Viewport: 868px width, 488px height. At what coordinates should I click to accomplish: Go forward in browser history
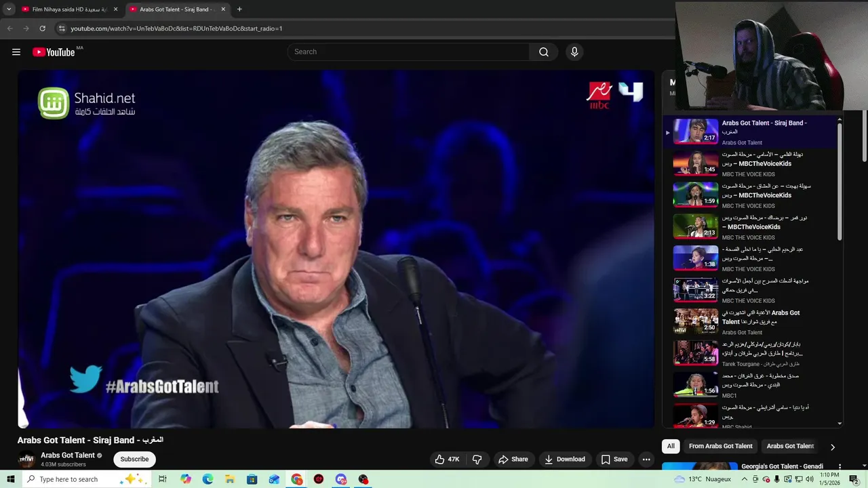pyautogui.click(x=26, y=28)
